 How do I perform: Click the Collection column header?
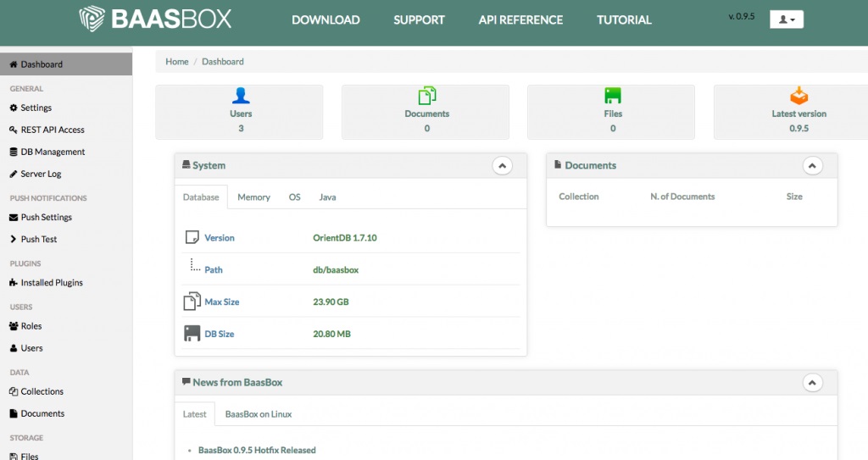(x=578, y=197)
